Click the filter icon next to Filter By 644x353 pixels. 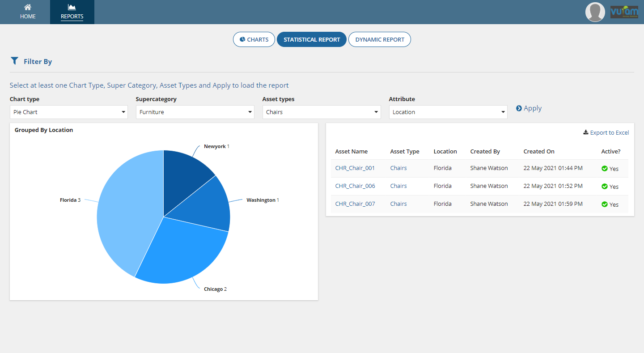point(14,61)
